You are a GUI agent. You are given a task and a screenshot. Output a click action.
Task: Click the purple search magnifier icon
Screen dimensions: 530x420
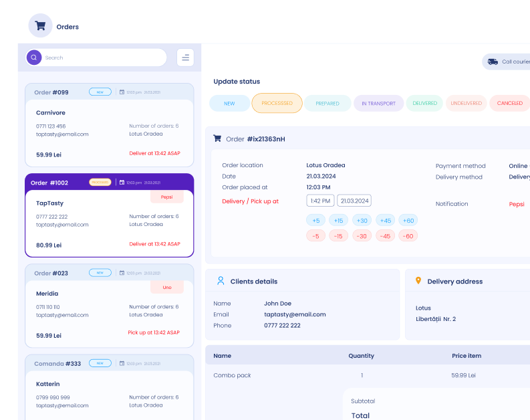(x=34, y=58)
